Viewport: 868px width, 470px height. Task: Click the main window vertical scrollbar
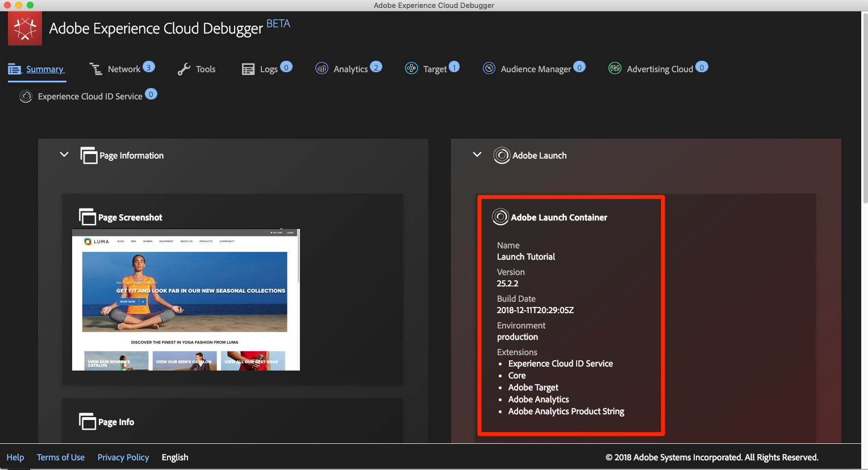[x=865, y=108]
